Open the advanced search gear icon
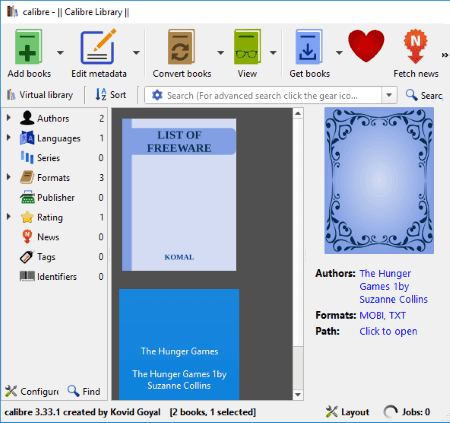The image size is (450, 423). 157,95
